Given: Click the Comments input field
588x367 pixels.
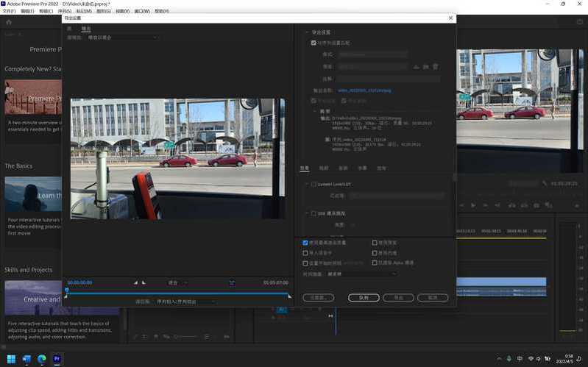Looking at the screenshot, I should pyautogui.click(x=388, y=79).
